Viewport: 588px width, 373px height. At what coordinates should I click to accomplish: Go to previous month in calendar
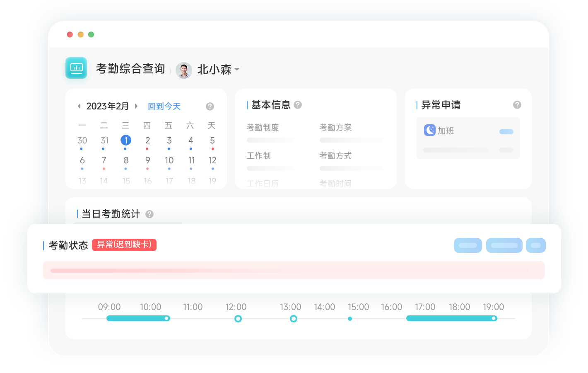coord(79,107)
